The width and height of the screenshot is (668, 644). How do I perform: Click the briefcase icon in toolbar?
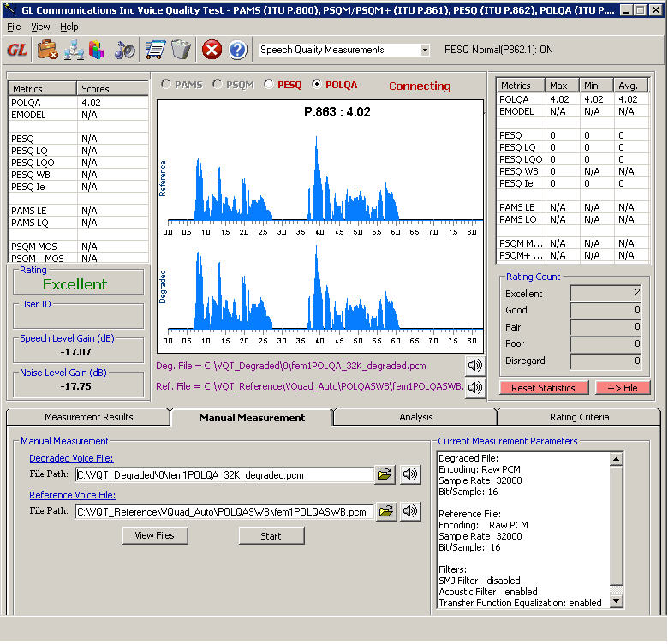47,50
